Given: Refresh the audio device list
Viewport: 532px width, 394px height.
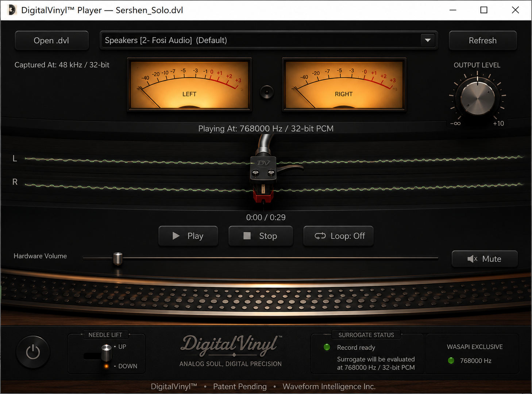Looking at the screenshot, I should (483, 41).
